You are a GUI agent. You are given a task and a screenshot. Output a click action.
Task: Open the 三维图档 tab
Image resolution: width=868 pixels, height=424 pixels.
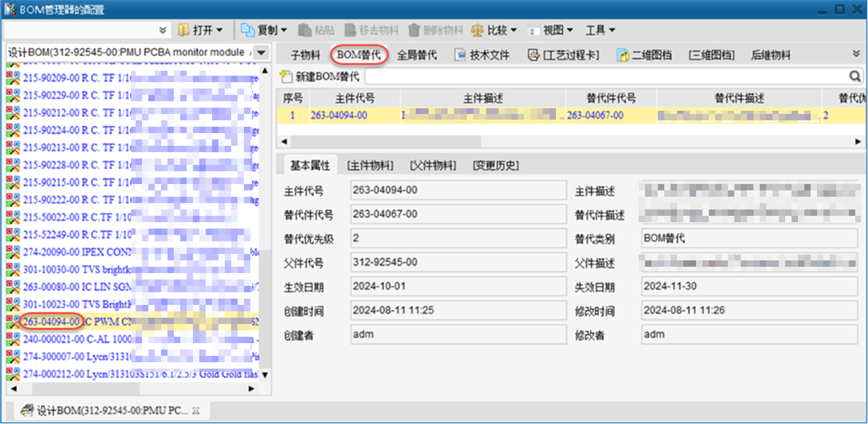(711, 55)
